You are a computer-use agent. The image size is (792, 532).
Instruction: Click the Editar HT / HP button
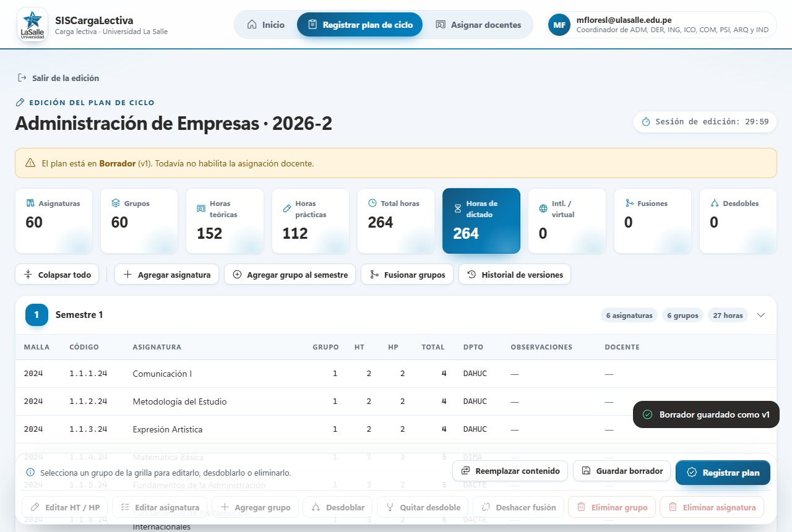coord(65,507)
